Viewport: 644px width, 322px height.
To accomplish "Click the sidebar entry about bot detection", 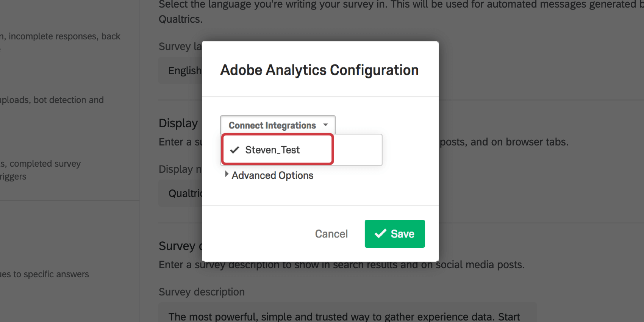I will (x=52, y=100).
